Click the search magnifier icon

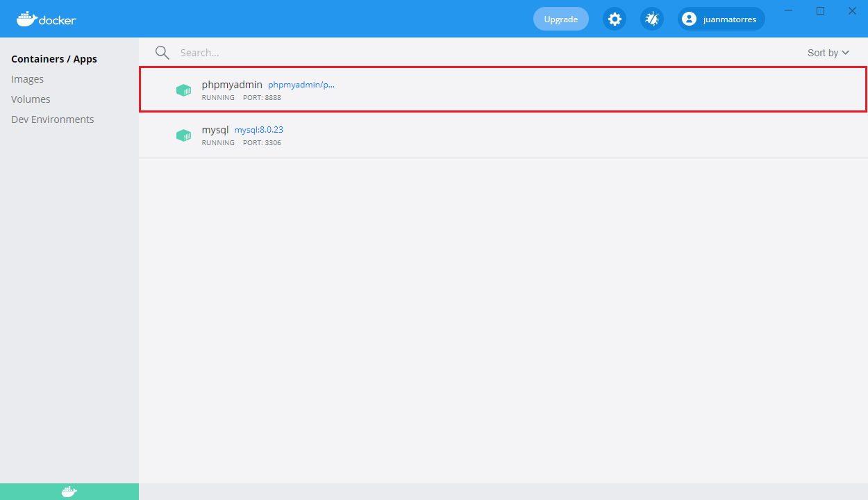pos(162,53)
